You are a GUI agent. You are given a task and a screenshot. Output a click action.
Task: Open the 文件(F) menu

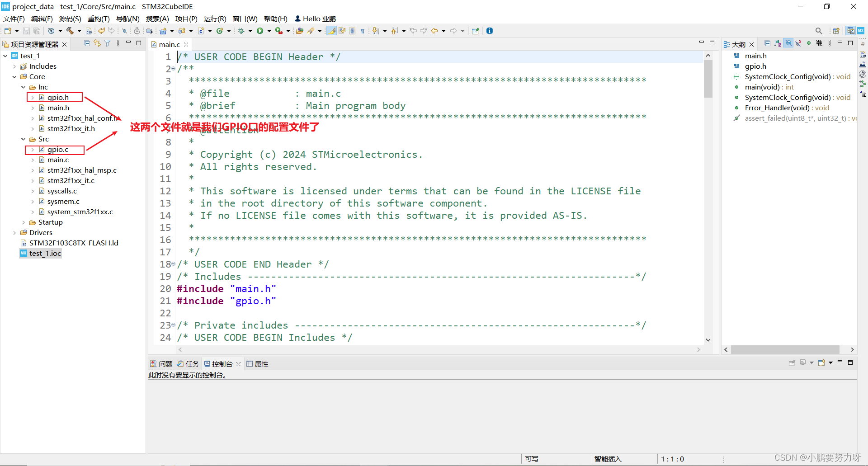point(14,19)
